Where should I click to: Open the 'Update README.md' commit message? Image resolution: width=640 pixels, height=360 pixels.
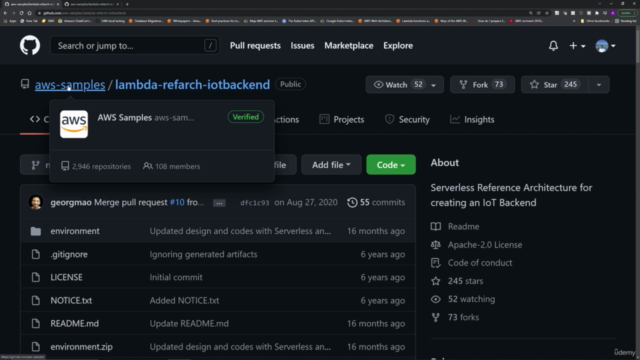click(x=189, y=323)
